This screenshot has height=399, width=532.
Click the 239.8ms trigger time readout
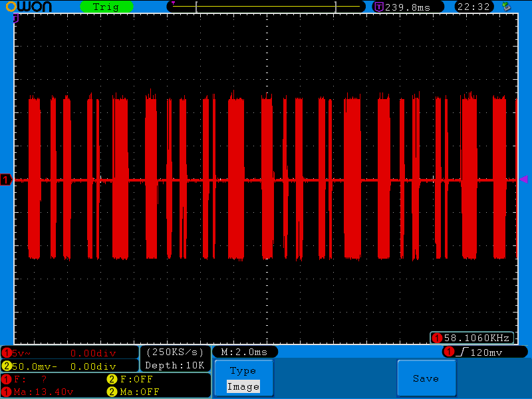408,7
